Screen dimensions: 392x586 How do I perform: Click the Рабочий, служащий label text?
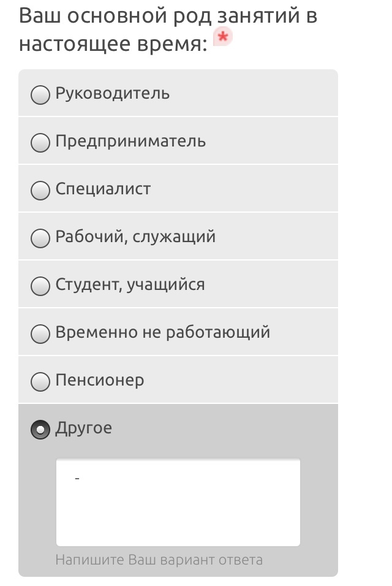(135, 237)
